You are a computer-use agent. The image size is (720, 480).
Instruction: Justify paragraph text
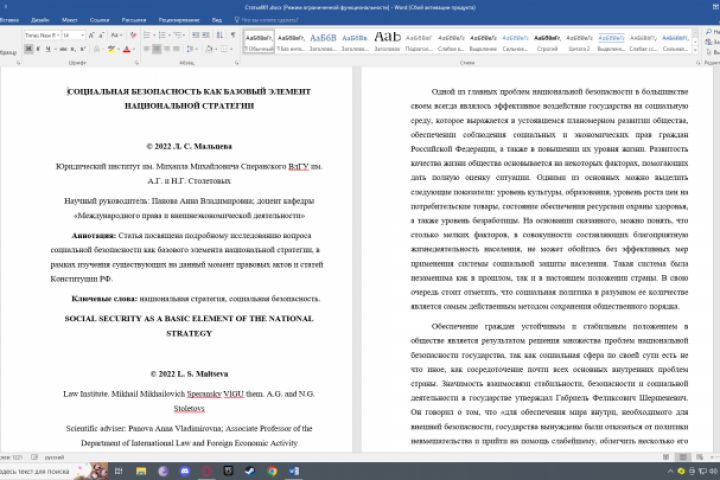pos(176,49)
